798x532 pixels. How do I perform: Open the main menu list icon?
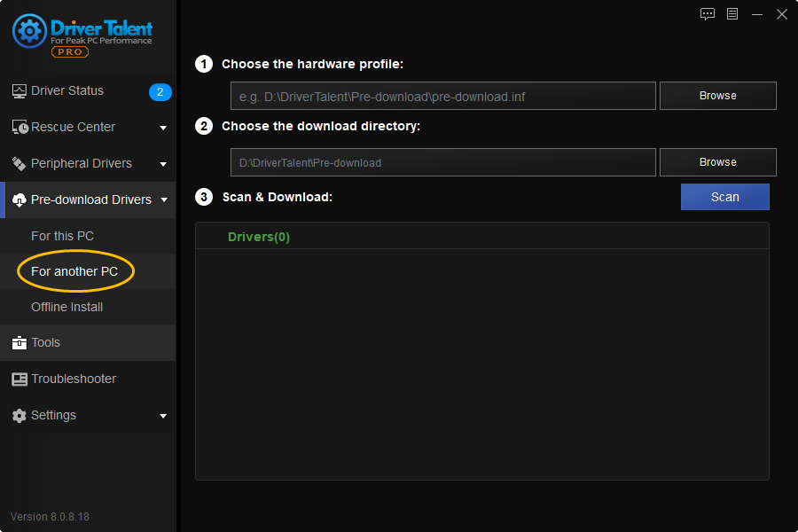[x=732, y=14]
